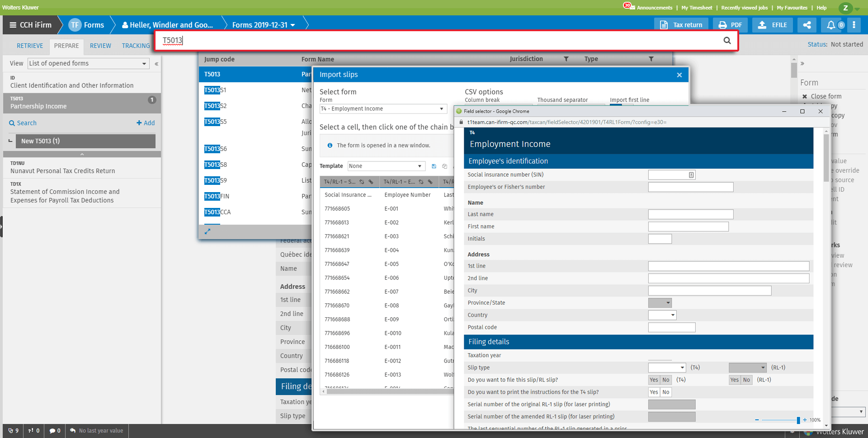Image resolution: width=868 pixels, height=438 pixels.
Task: Select Yes for filing this T4 slip
Action: tap(654, 380)
